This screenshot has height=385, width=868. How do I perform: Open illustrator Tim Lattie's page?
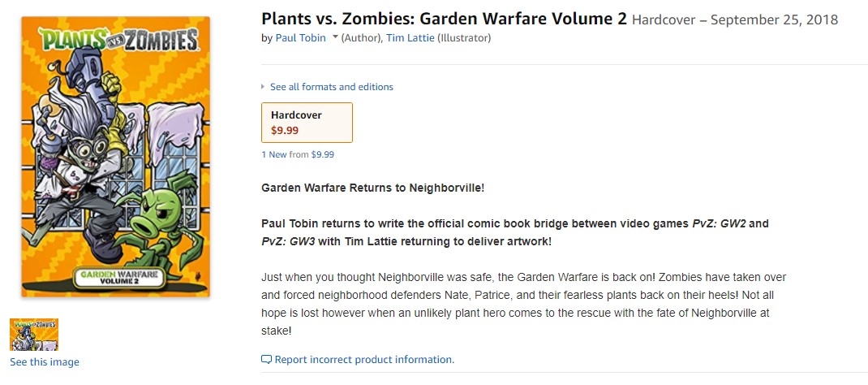click(x=410, y=38)
